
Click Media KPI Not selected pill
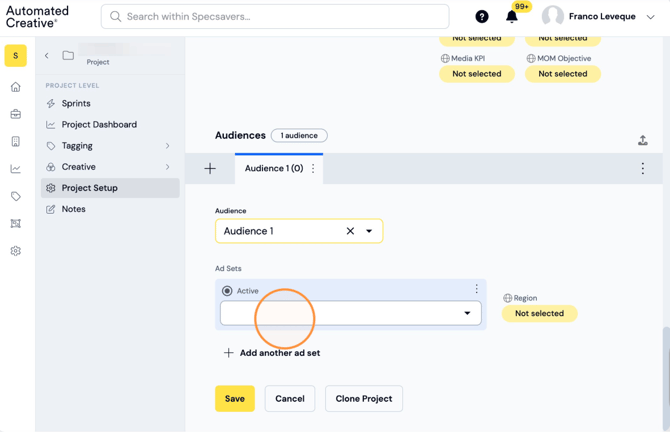pyautogui.click(x=477, y=73)
